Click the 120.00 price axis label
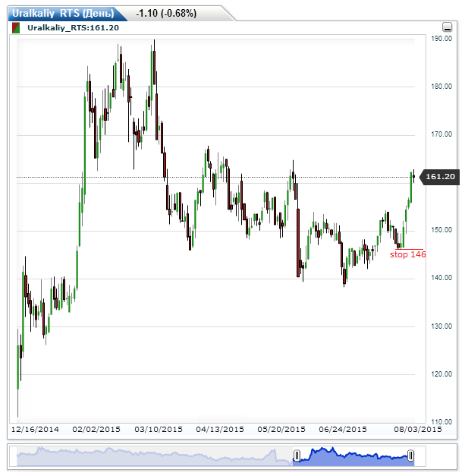Screen dimensions: 465x476 coord(441,374)
